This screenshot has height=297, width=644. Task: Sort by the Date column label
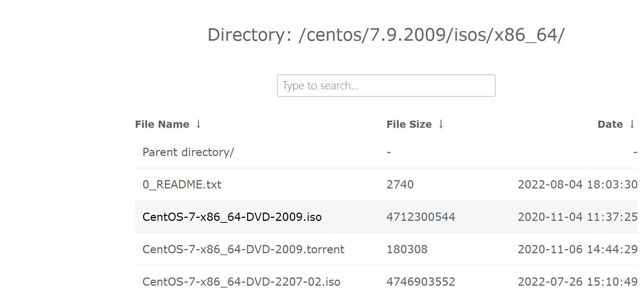[610, 124]
